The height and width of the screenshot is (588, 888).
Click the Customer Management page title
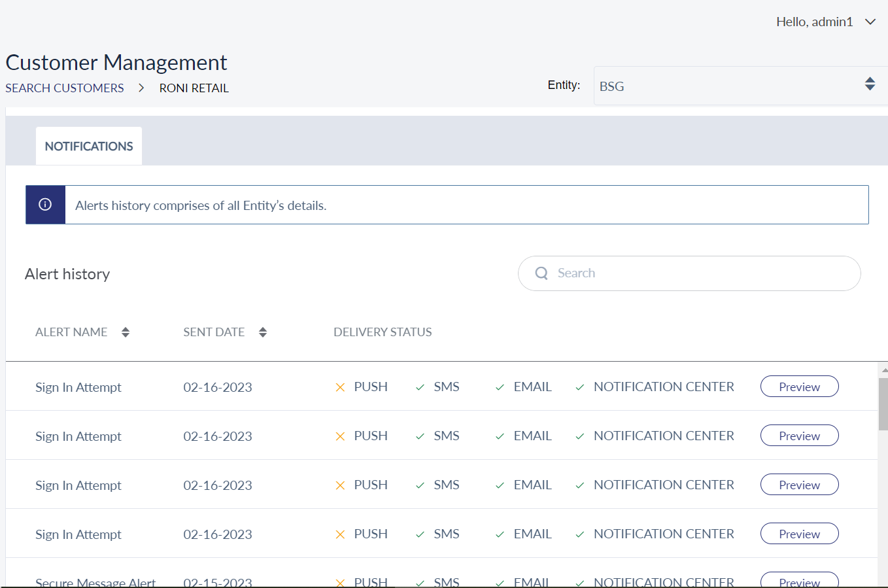point(116,62)
